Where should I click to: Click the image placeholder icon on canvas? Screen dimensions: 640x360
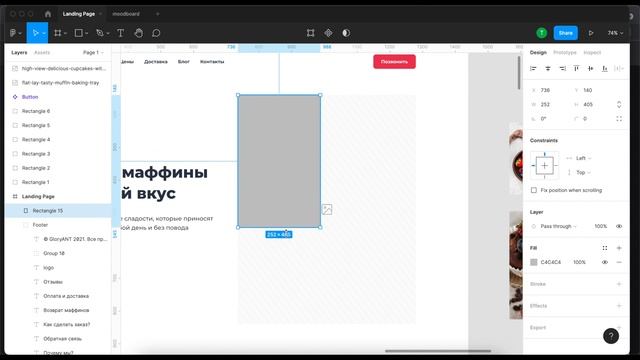[327, 209]
